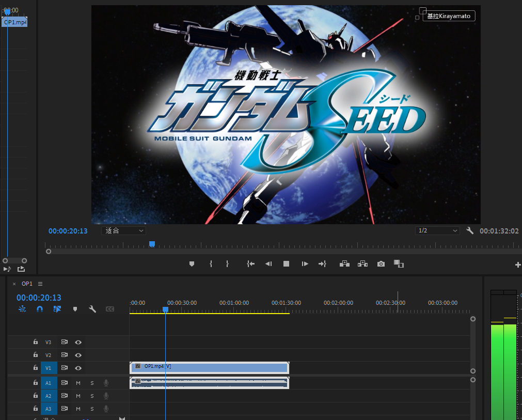Viewport: 522px width, 420px height.
Task: Mark In point in Program monitor
Action: coord(211,264)
